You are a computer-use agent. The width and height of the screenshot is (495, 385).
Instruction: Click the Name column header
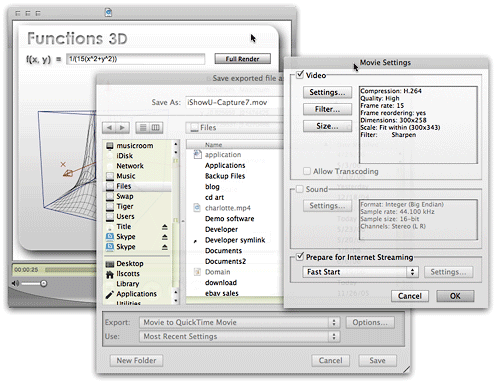(235, 145)
